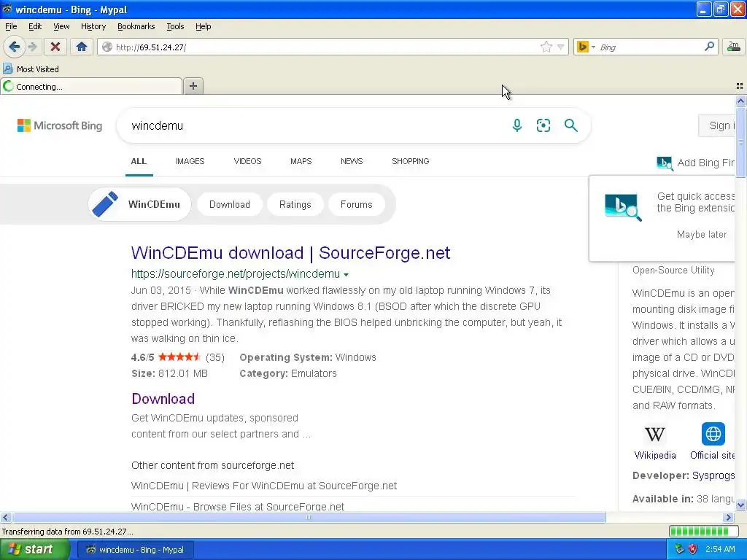This screenshot has width=747, height=560.
Task: Click the Bing extension magnifier image
Action: [x=623, y=207]
